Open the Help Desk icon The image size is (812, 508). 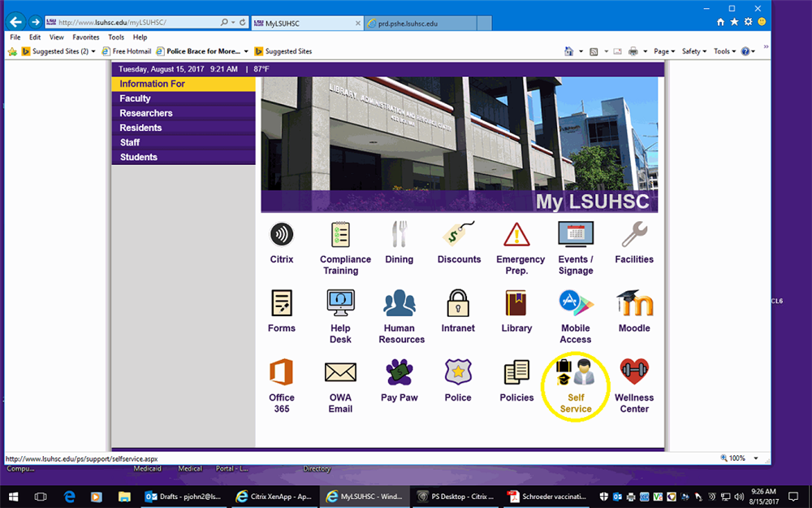pyautogui.click(x=340, y=304)
